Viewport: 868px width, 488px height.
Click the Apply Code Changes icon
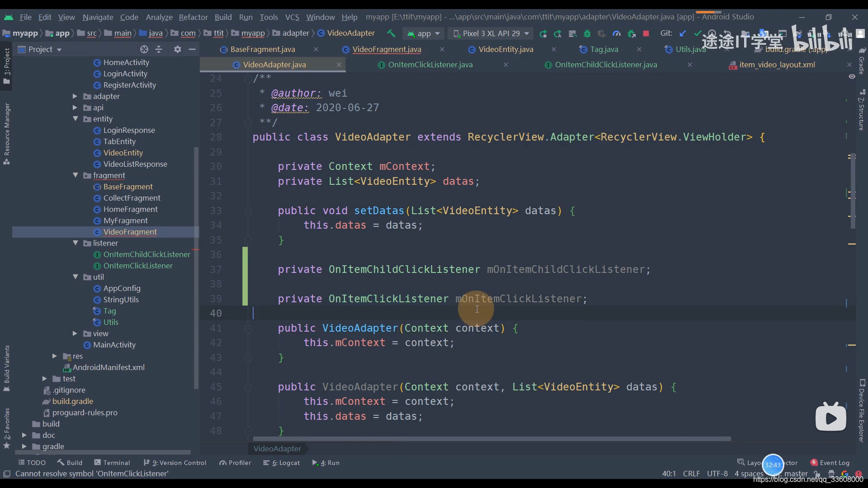[x=572, y=33]
